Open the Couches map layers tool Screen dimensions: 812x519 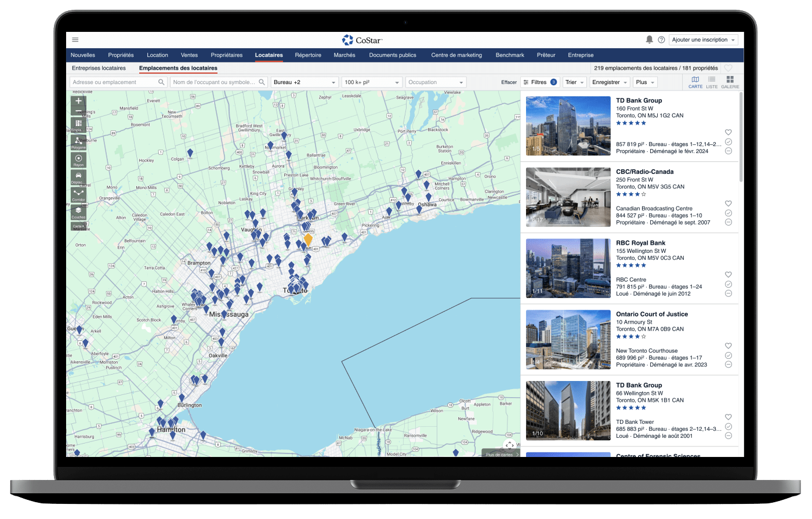tap(78, 211)
